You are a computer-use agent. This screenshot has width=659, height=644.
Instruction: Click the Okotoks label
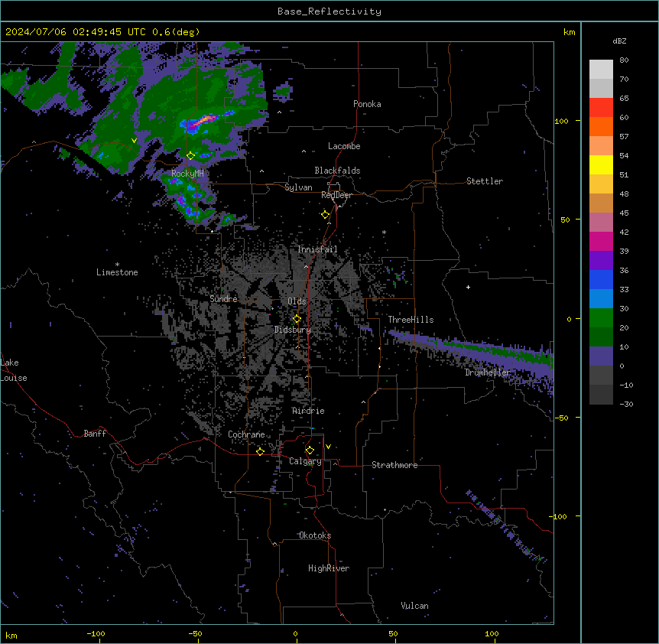(x=315, y=535)
